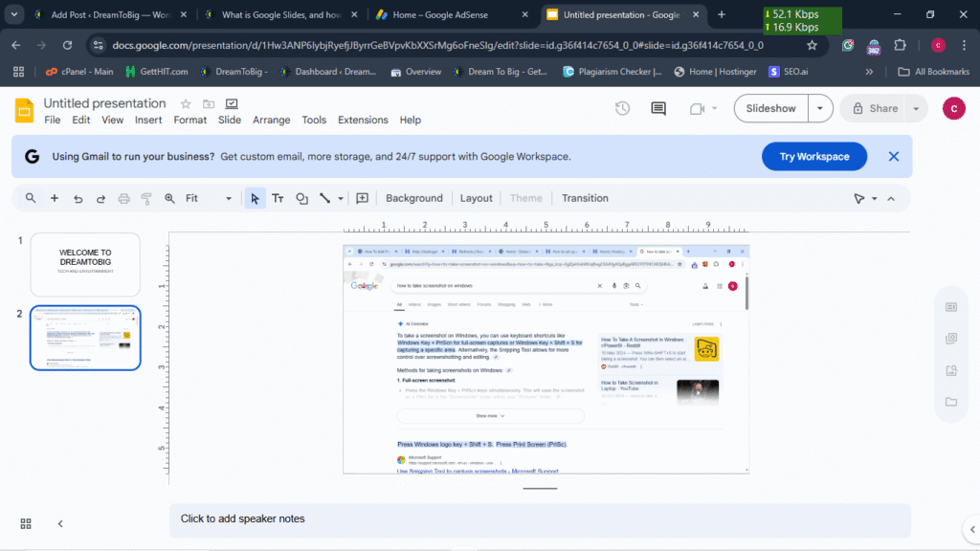Open grid view of slides
Screen dimensions: 980x551
tap(26, 523)
